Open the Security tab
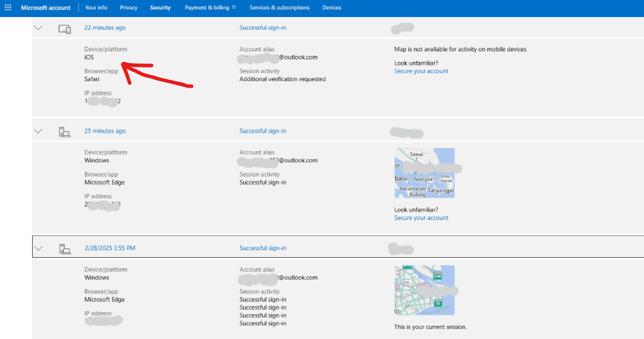Viewport: 644px width, 339px height. tap(160, 7)
